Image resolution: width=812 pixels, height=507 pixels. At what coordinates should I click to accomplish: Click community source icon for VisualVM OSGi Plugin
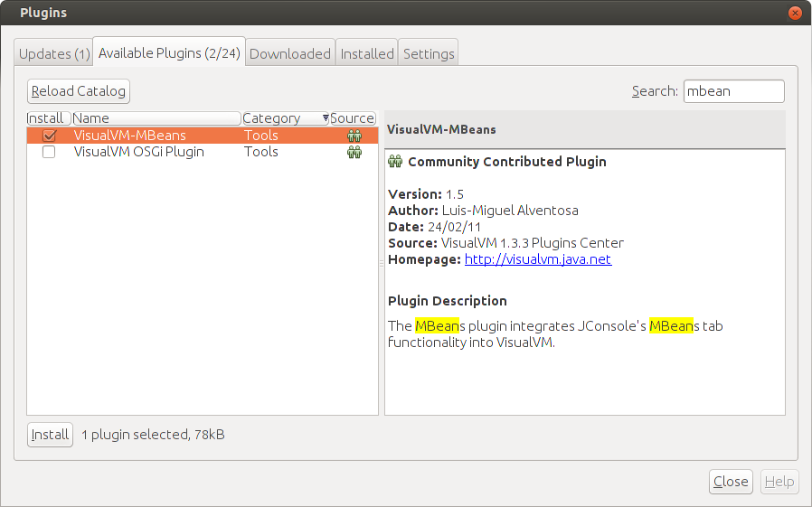click(x=354, y=152)
